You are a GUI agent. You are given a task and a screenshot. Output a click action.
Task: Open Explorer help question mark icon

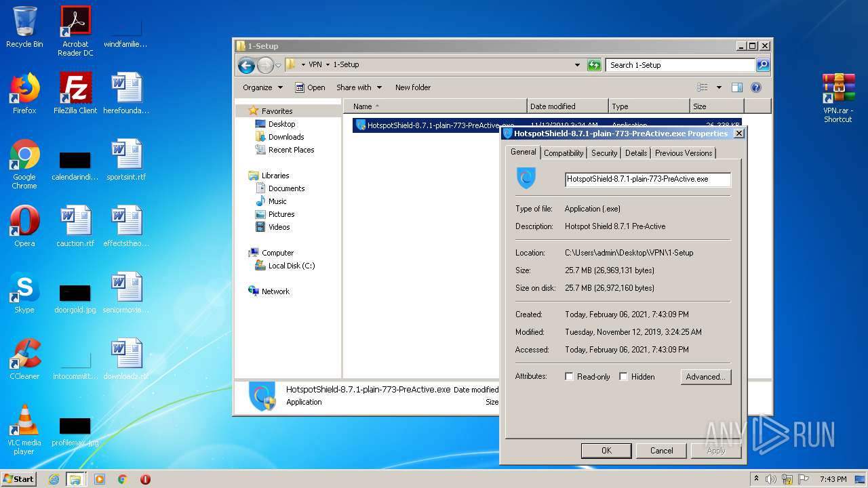click(756, 87)
